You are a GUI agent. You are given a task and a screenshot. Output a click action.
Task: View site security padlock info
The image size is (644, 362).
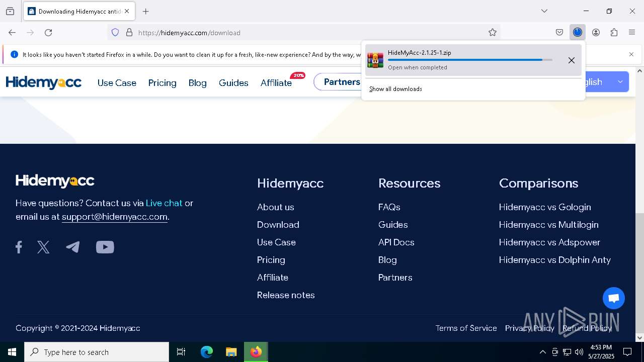point(129,33)
